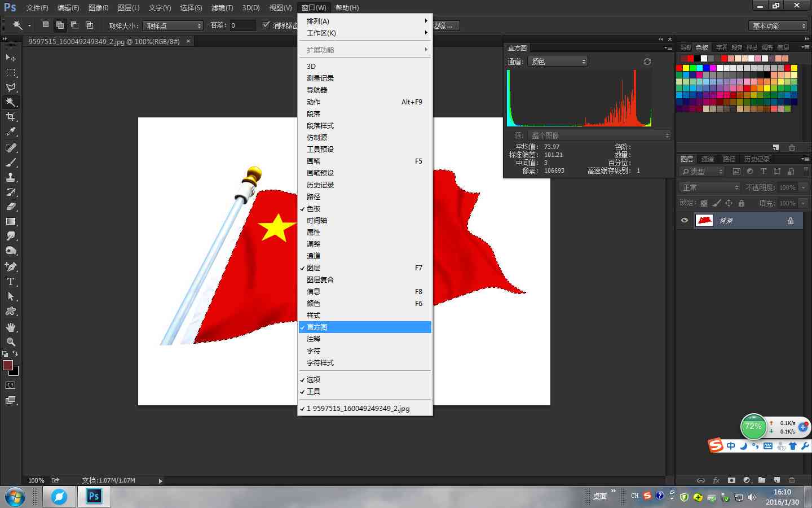Viewport: 812px width, 508px height.
Task: Select document 1 9597515_160049249349_2.jpg in menu
Action: tap(365, 409)
